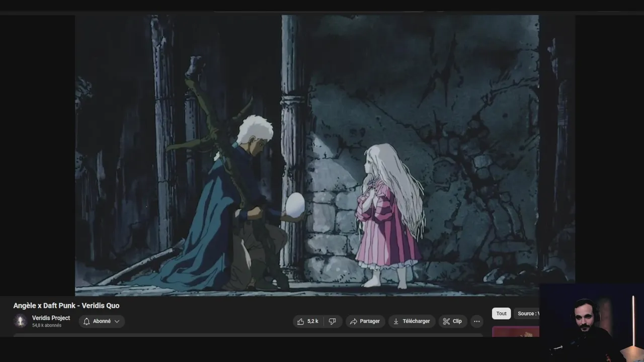Click the video title Angèle x Daft Punk
The width and height of the screenshot is (644, 362).
pyautogui.click(x=66, y=305)
